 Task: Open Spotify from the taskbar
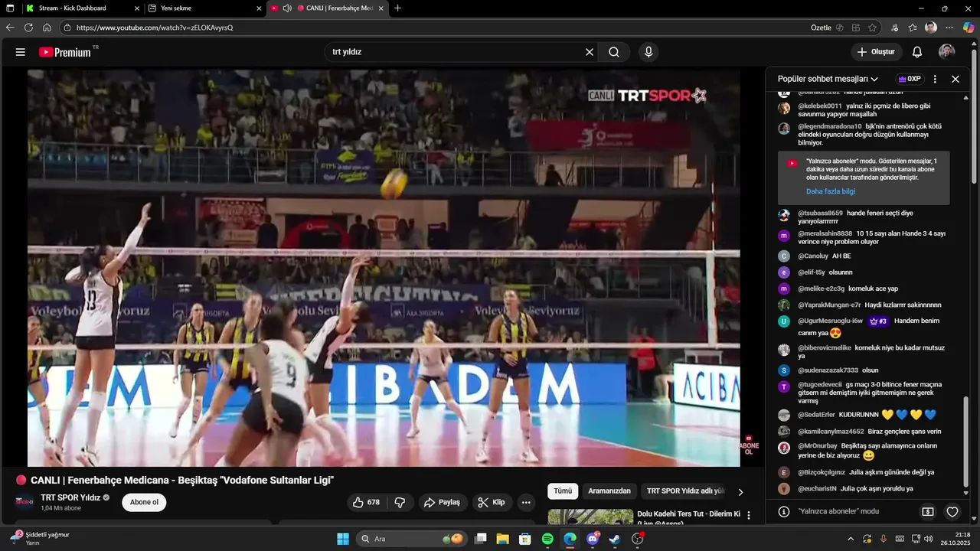(547, 539)
